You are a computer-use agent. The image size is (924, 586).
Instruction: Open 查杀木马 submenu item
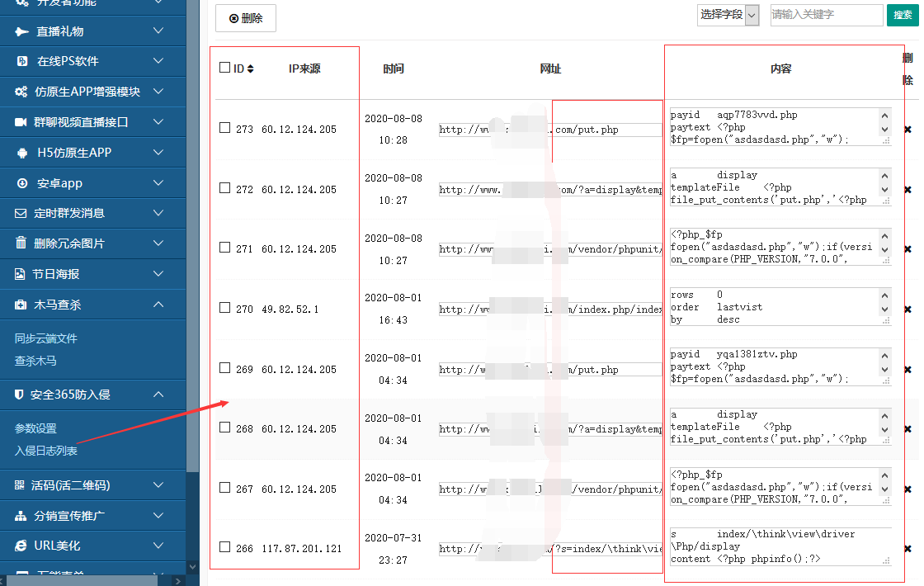pyautogui.click(x=35, y=361)
